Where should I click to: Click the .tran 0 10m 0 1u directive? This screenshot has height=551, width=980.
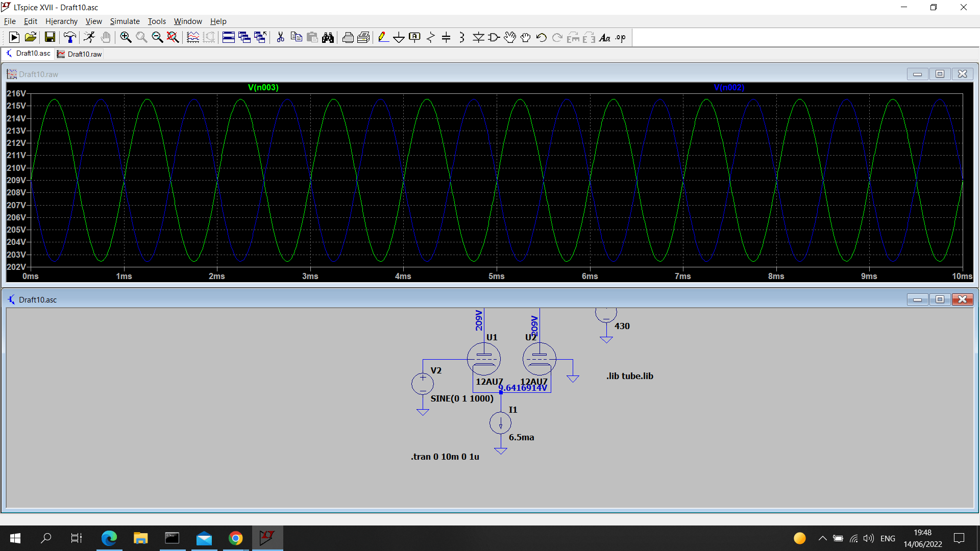pos(445,457)
